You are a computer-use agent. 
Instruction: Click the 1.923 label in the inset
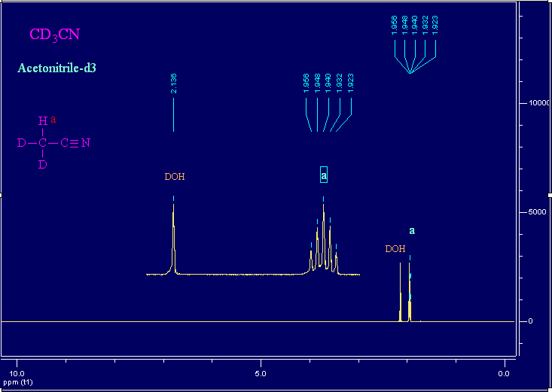click(x=351, y=84)
